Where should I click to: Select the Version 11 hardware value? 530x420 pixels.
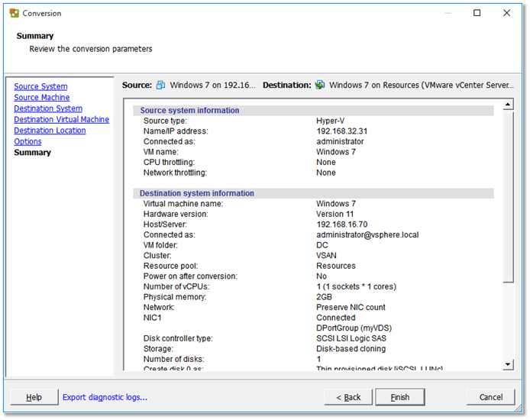click(x=334, y=215)
